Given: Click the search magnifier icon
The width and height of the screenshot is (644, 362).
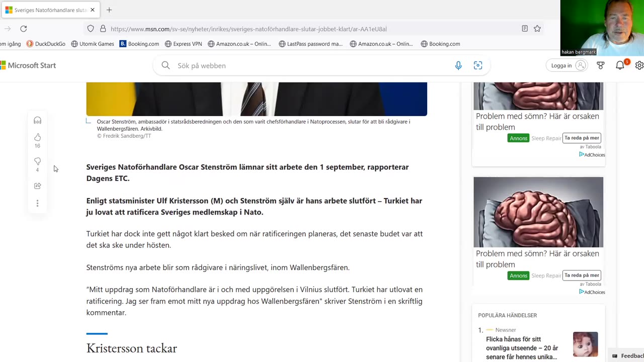Looking at the screenshot, I should tap(166, 65).
